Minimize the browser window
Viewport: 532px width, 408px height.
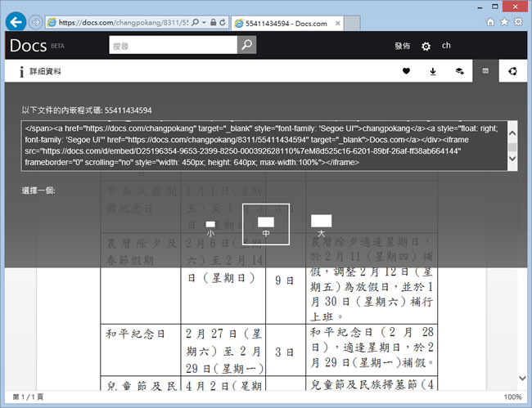coord(480,7)
